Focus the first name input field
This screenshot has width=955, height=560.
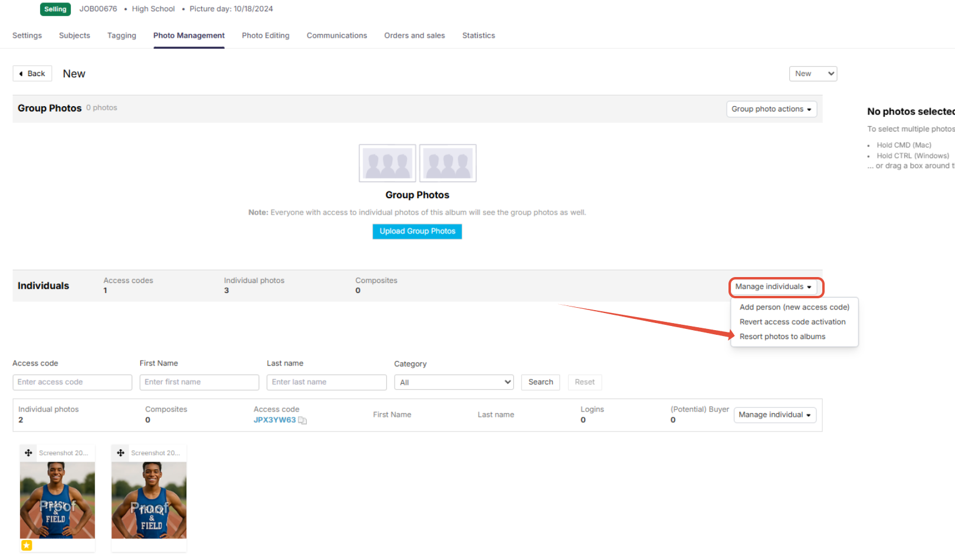[x=199, y=382]
